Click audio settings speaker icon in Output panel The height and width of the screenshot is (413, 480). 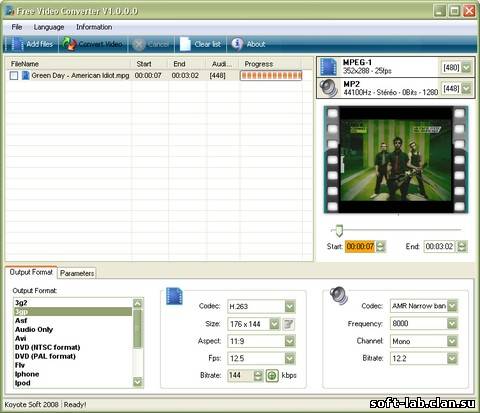pyautogui.click(x=339, y=295)
